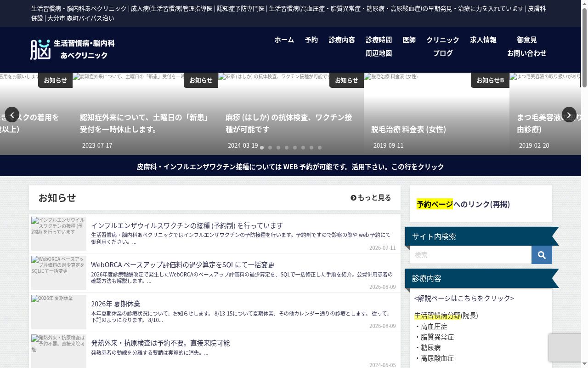Click the WebORCA article thumbnail

[x=59, y=273]
